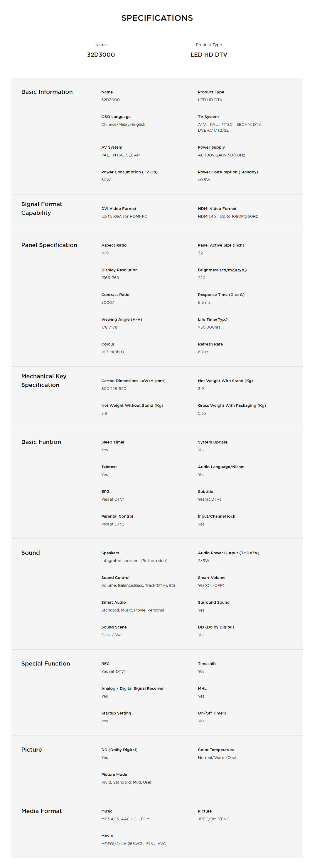Viewport: 317px width, 868px height.
Task: Click the Media Format section heading
Action: pyautogui.click(x=41, y=811)
